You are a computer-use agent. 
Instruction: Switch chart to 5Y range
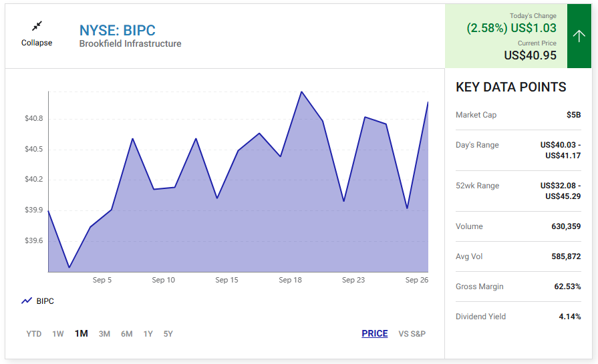pos(168,334)
